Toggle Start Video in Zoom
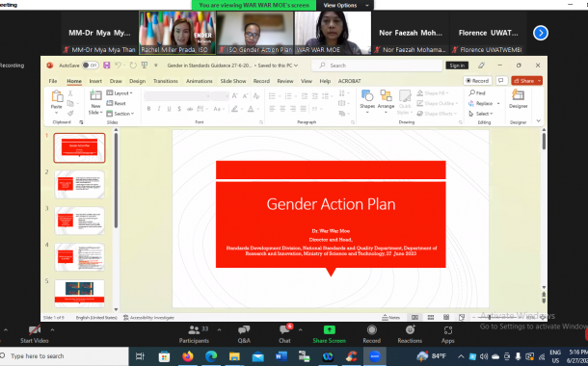This screenshot has width=588, height=366. [x=34, y=334]
